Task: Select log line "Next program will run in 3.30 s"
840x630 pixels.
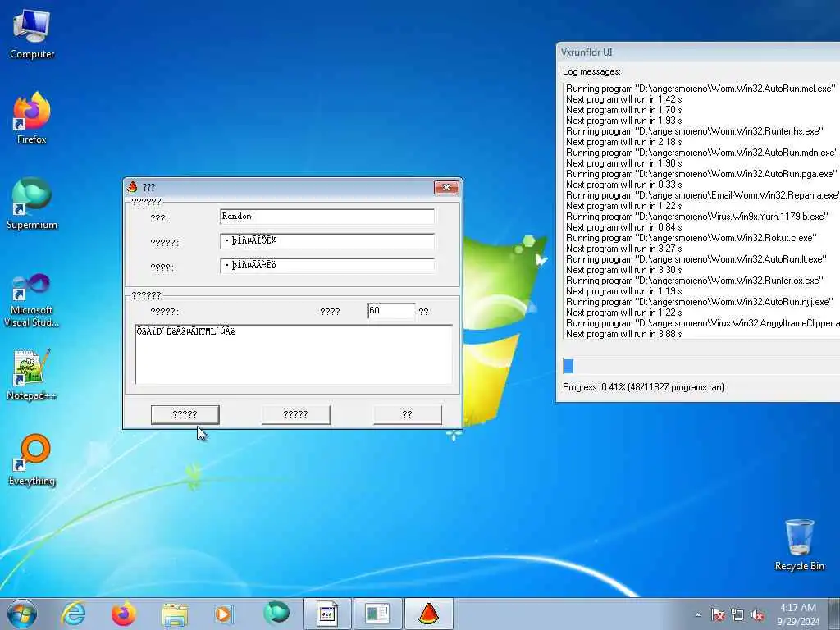Action: coord(624,270)
